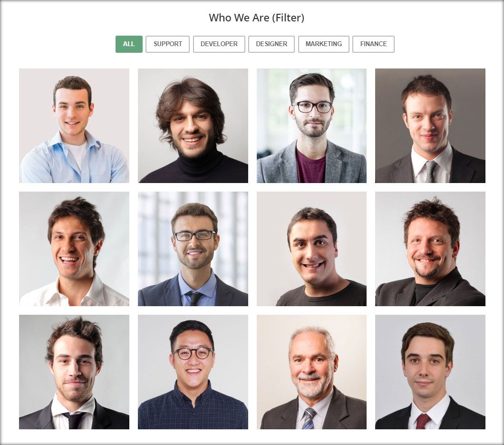The image size is (504, 445).
Task: Select young man with red tie
Action: [x=430, y=372]
